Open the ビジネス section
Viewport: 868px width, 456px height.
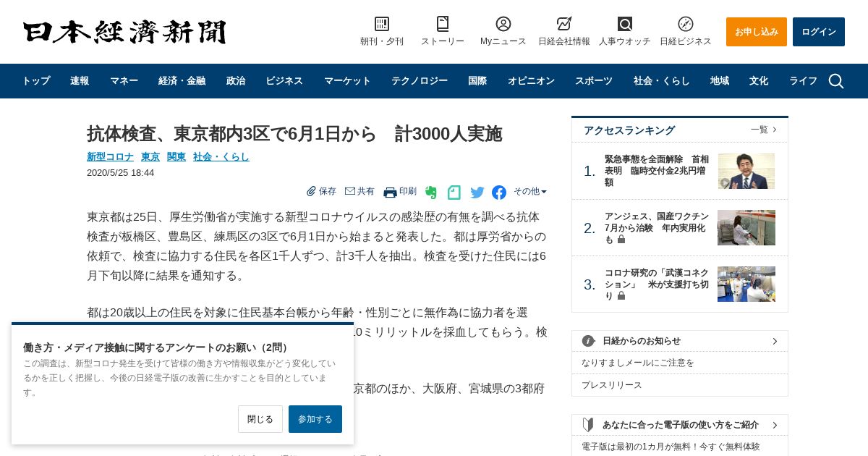[x=284, y=81]
